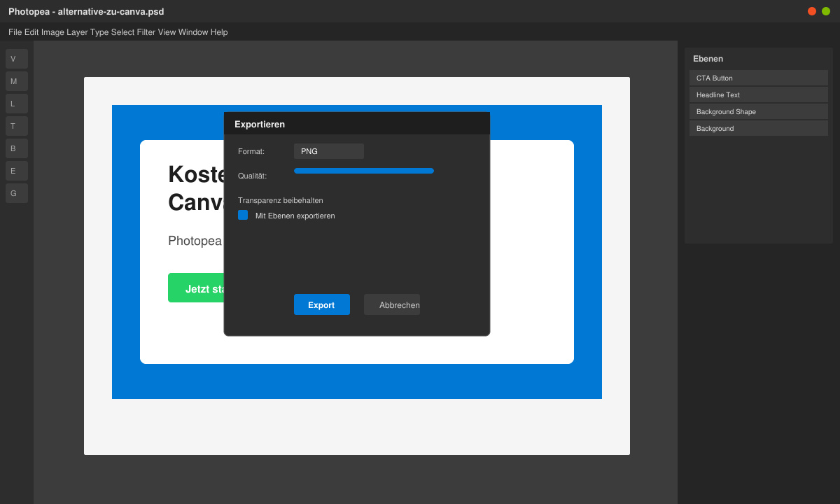Select the Background layer
The height and width of the screenshot is (504, 840).
[x=759, y=128]
